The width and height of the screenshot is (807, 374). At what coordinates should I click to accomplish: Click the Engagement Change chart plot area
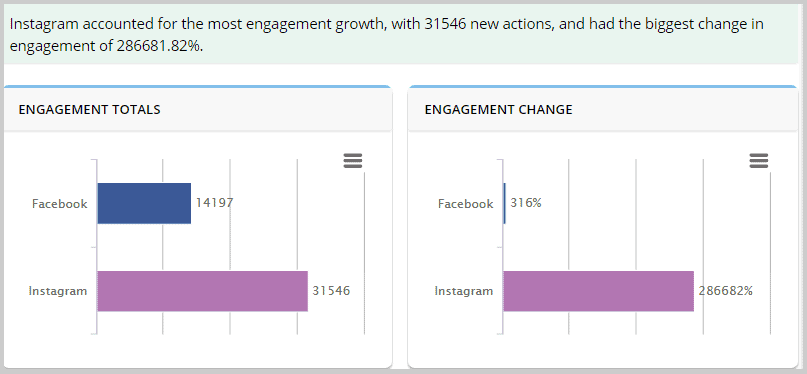[x=637, y=247]
